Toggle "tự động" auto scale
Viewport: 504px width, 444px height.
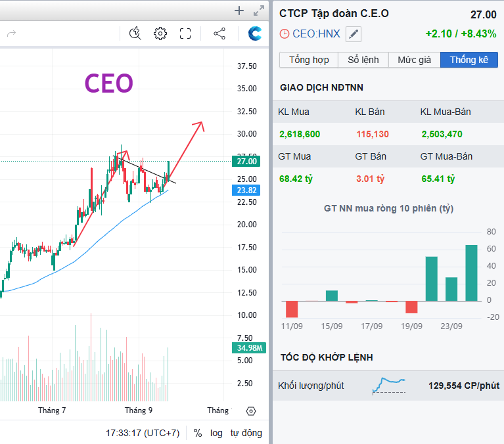[246, 433]
